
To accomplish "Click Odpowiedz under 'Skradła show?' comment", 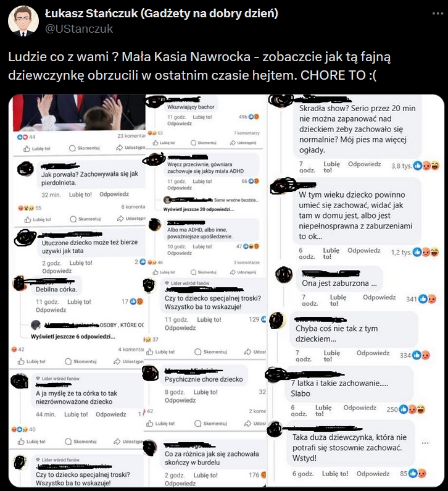I will click(x=365, y=164).
